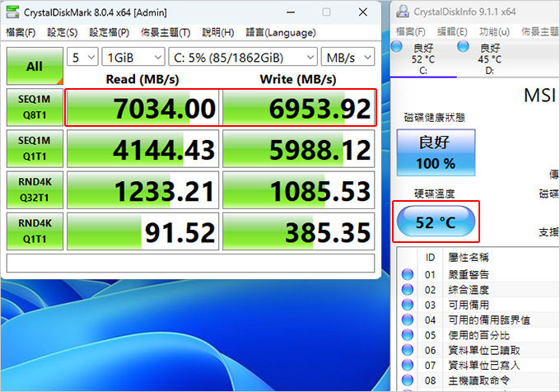
Task: Click the 52 °C disk temperature button
Action: (x=436, y=222)
